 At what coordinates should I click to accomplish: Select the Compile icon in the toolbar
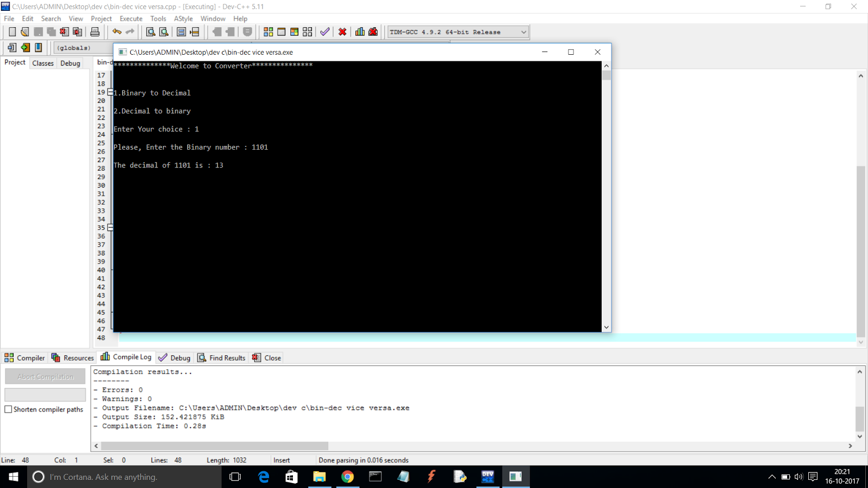(268, 31)
